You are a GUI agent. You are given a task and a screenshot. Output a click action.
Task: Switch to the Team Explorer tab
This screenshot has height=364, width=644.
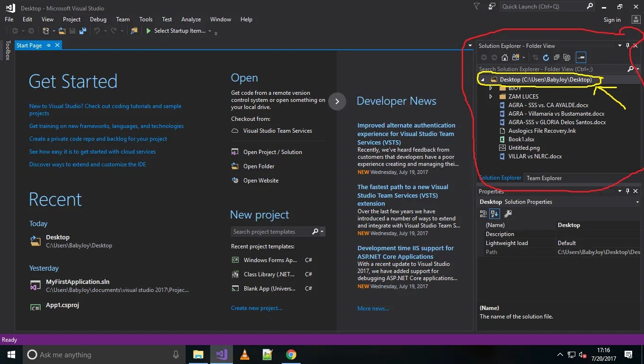coord(544,178)
